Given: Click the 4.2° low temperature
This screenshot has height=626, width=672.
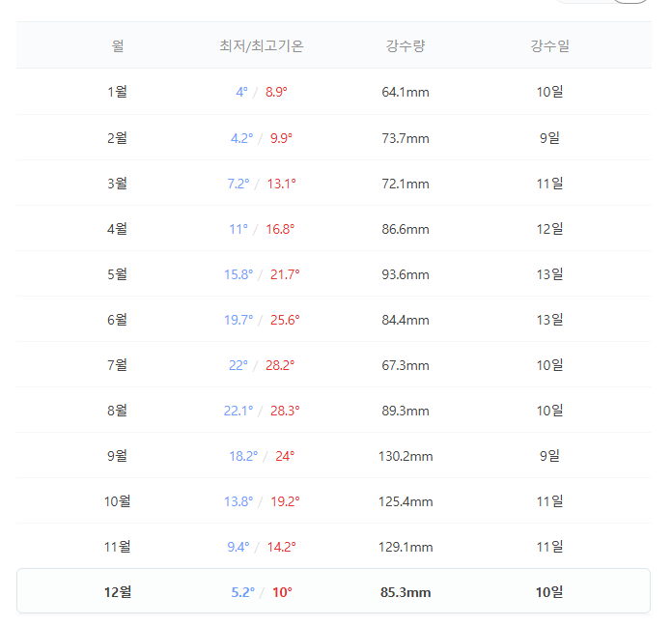Looking at the screenshot, I should click(x=241, y=138).
